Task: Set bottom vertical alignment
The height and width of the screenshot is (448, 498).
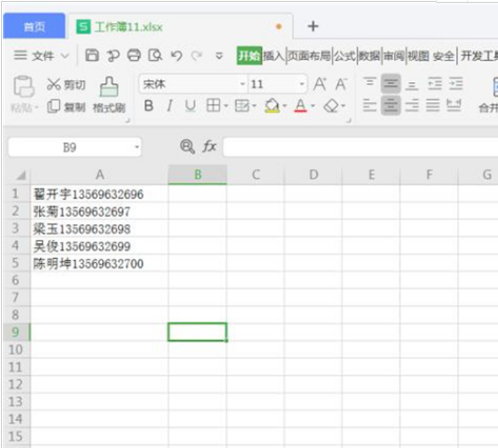Action: 412,84
